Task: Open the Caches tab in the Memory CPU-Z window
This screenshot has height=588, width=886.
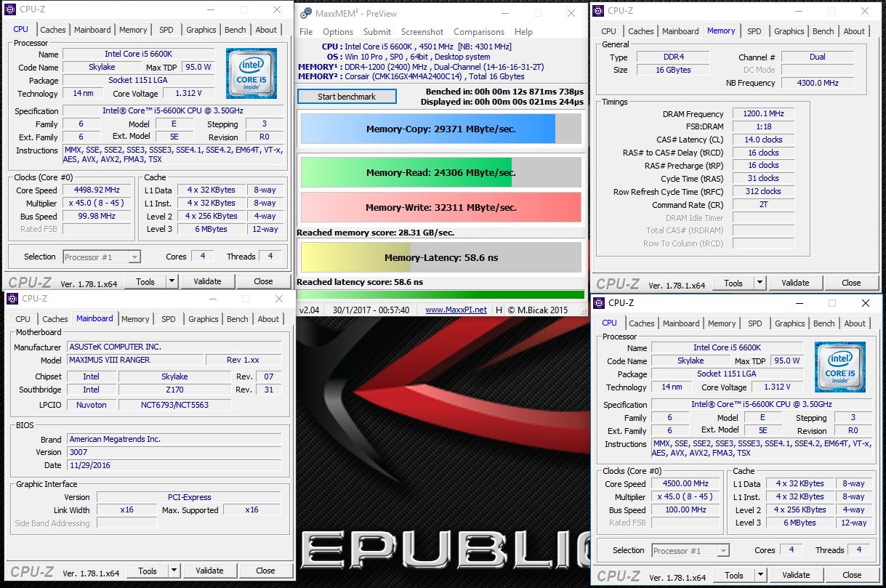Action: click(641, 31)
